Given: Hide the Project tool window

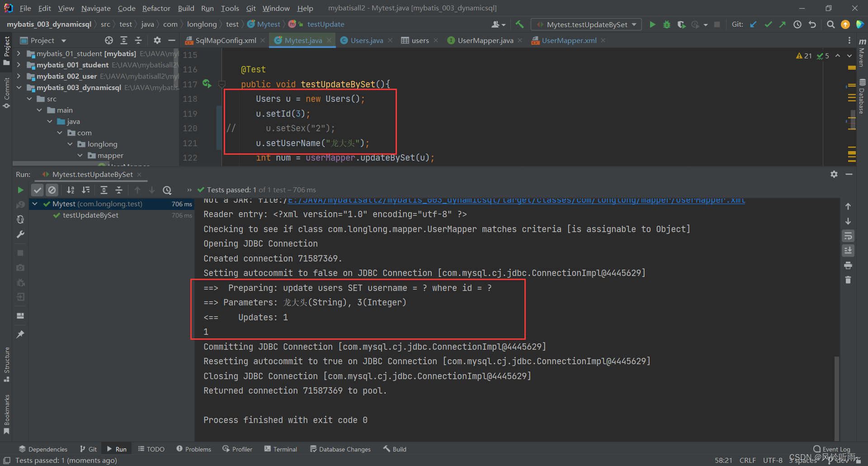Looking at the screenshot, I should tap(171, 40).
